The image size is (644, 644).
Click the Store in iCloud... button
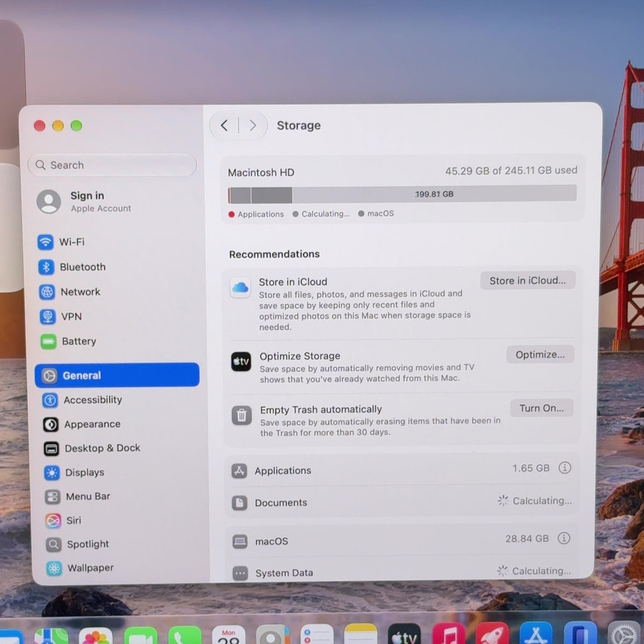click(x=528, y=281)
